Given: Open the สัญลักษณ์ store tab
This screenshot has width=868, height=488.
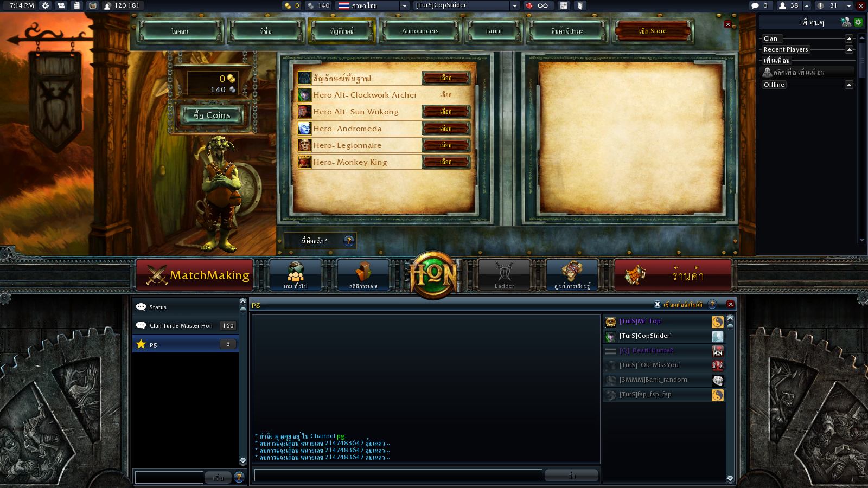Looking at the screenshot, I should click(342, 31).
